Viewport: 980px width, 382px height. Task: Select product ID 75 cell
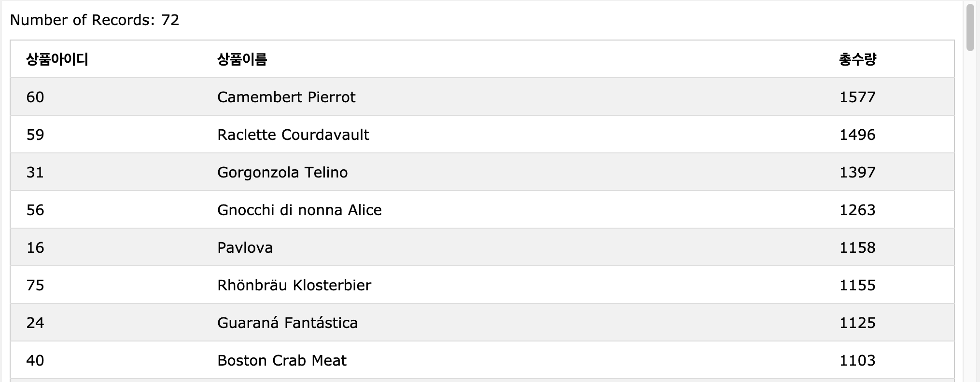click(x=35, y=285)
